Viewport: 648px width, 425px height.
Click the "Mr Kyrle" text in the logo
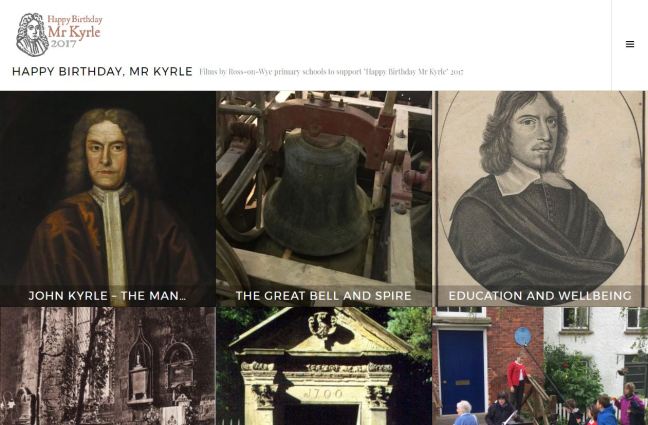click(x=74, y=32)
